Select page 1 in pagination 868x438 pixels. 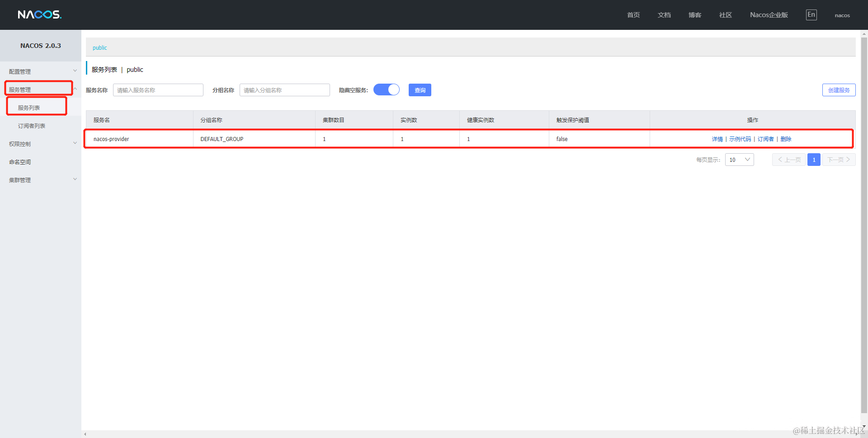[x=814, y=160]
